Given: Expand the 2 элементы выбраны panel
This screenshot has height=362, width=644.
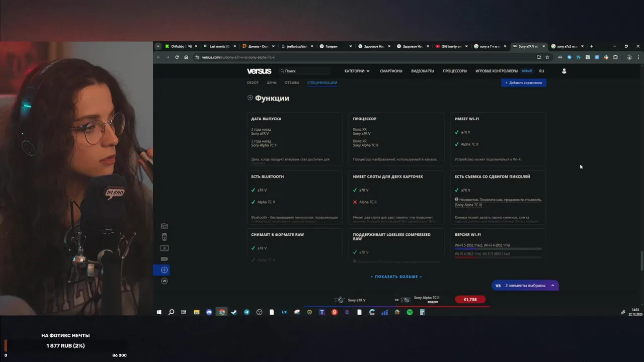Looking at the screenshot, I should pyautogui.click(x=525, y=286).
